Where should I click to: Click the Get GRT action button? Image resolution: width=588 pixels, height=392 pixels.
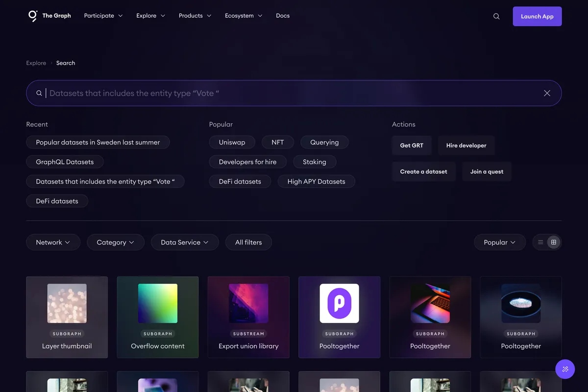click(x=412, y=145)
